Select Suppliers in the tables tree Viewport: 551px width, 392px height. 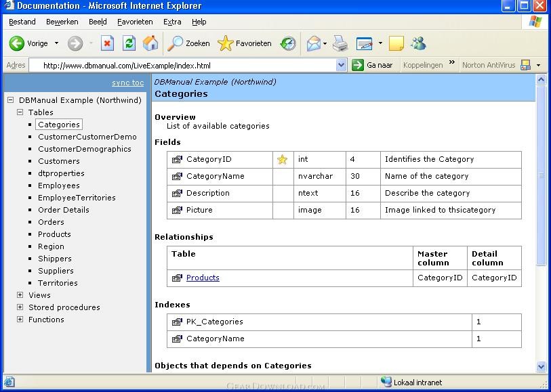tap(56, 271)
